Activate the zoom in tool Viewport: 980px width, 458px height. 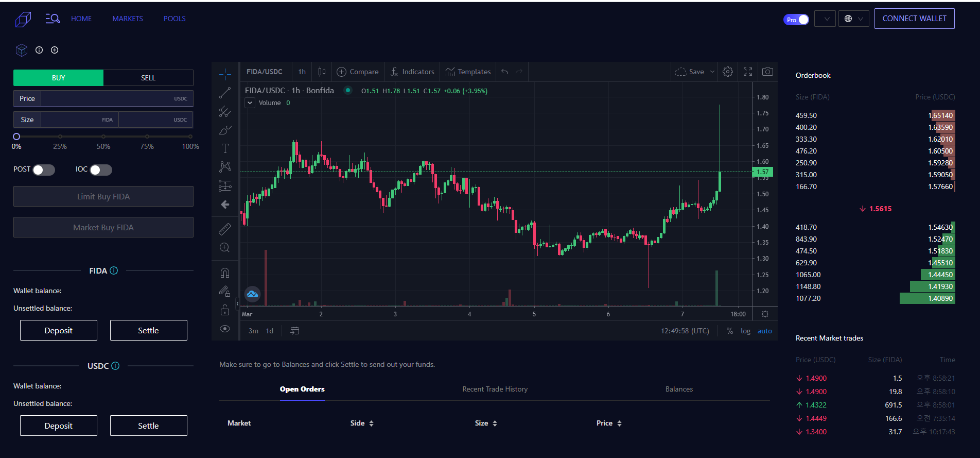pyautogui.click(x=225, y=247)
